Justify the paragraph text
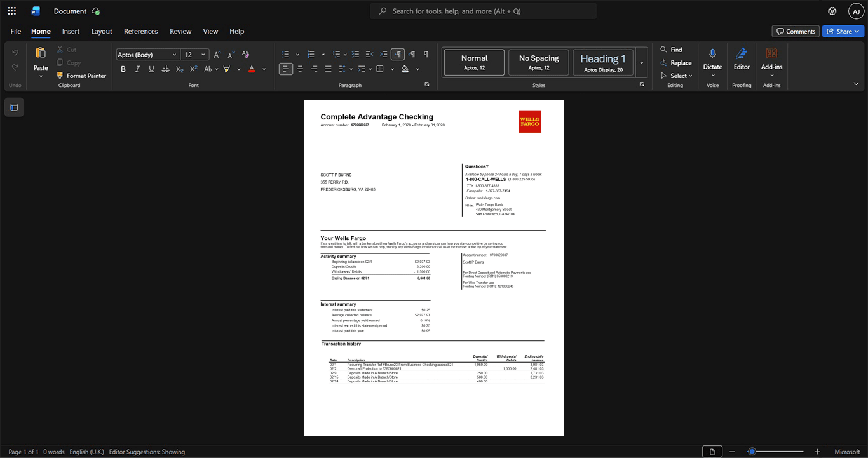This screenshot has height=458, width=868. pos(328,69)
